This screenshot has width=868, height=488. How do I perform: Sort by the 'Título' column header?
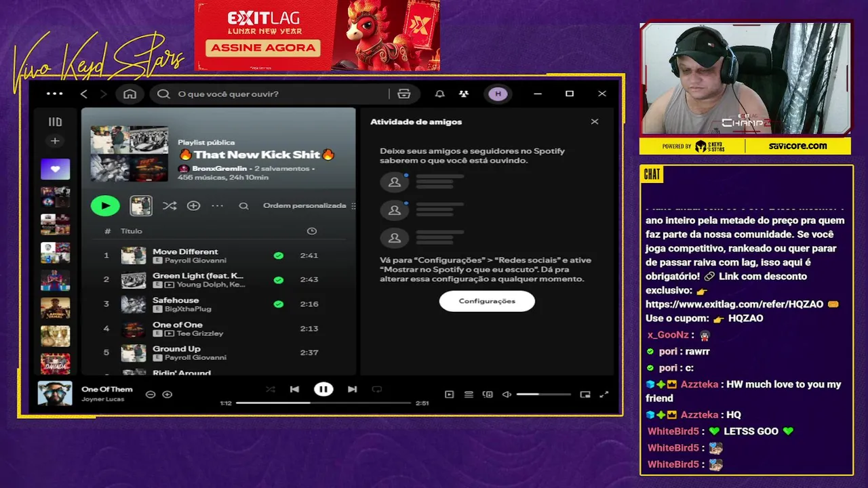coord(132,231)
